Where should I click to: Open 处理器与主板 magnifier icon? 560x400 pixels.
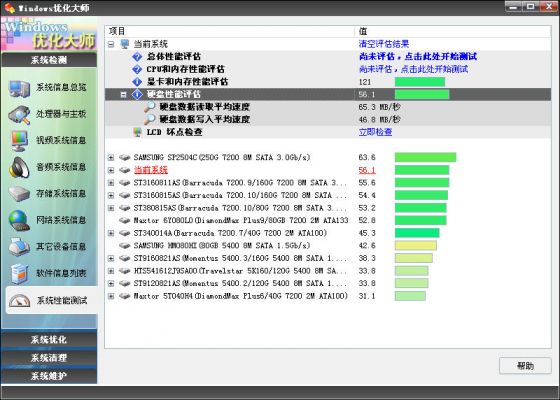point(19,115)
